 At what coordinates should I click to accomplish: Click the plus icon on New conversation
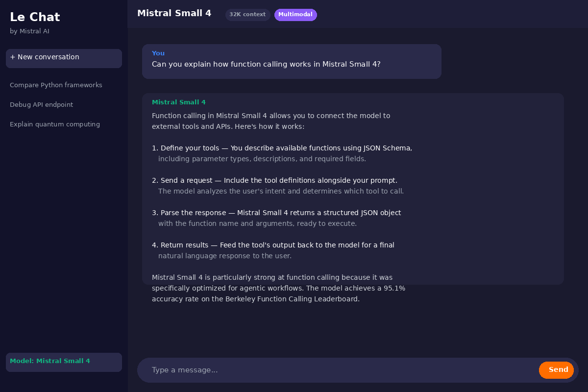[12, 56]
